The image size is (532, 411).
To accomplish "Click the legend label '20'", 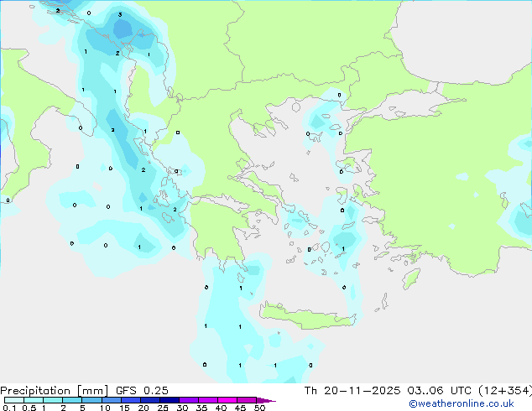I will 143,408.
